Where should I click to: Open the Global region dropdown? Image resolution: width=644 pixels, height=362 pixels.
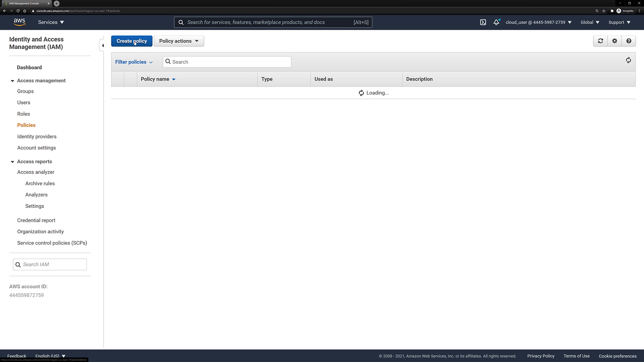pos(590,22)
